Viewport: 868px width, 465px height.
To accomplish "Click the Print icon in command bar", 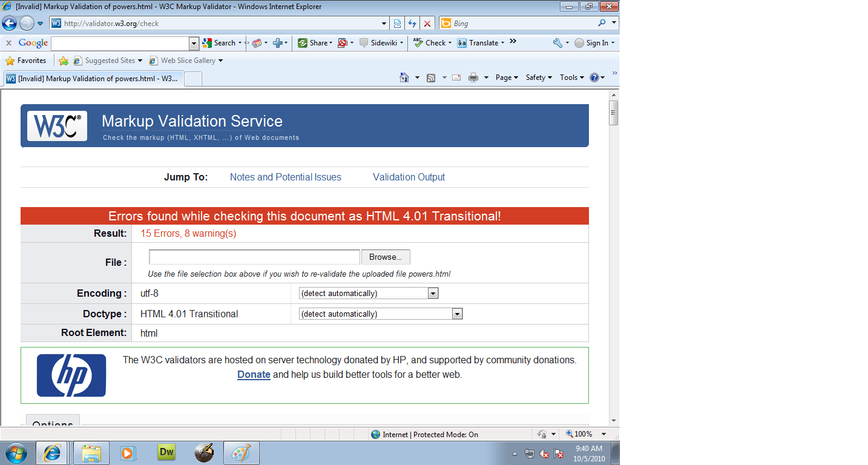I will (x=473, y=77).
